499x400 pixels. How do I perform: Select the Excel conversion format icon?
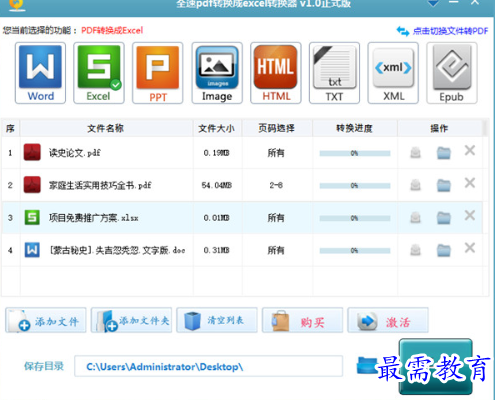99,73
